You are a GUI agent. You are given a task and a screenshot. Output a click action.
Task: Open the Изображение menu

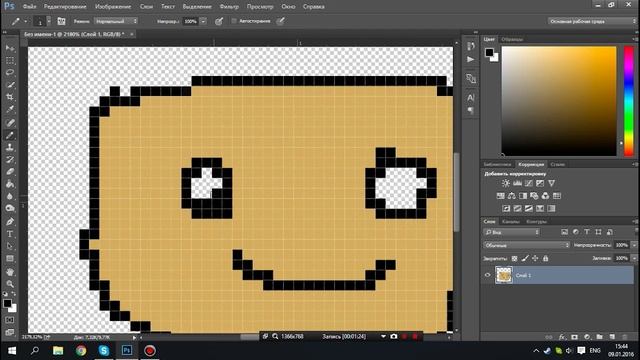[x=113, y=7]
